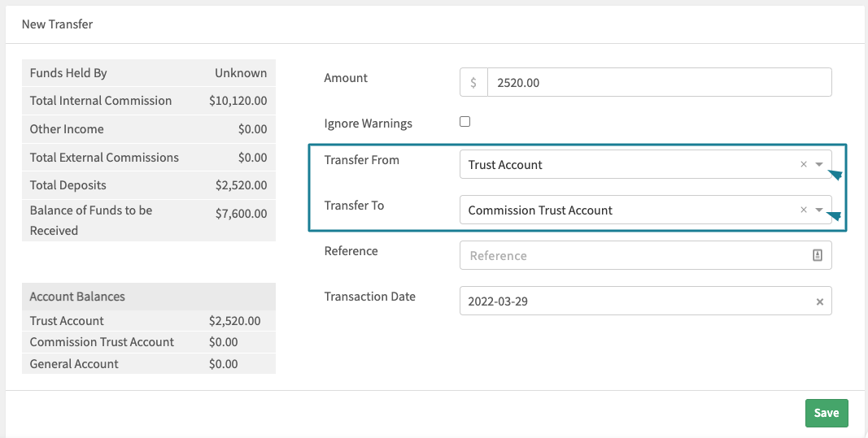Click the Total Deposits summary row
The height and width of the screenshot is (438, 868).
[x=149, y=185]
